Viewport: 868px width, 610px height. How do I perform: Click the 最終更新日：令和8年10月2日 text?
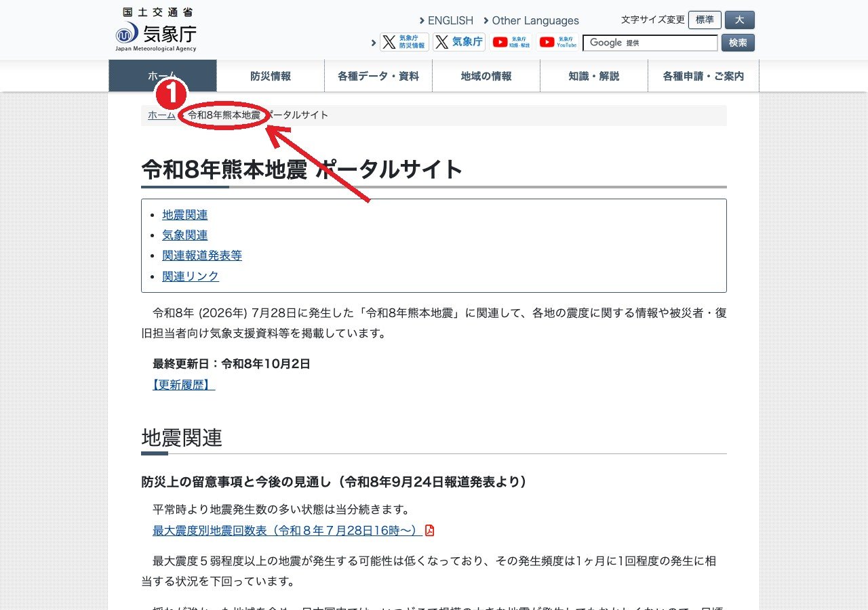[231, 364]
